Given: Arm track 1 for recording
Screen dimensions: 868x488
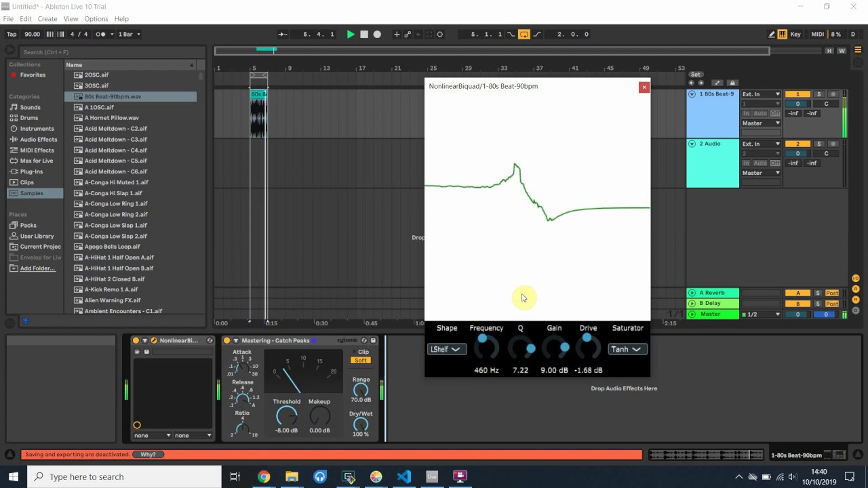Looking at the screenshot, I should (x=833, y=94).
